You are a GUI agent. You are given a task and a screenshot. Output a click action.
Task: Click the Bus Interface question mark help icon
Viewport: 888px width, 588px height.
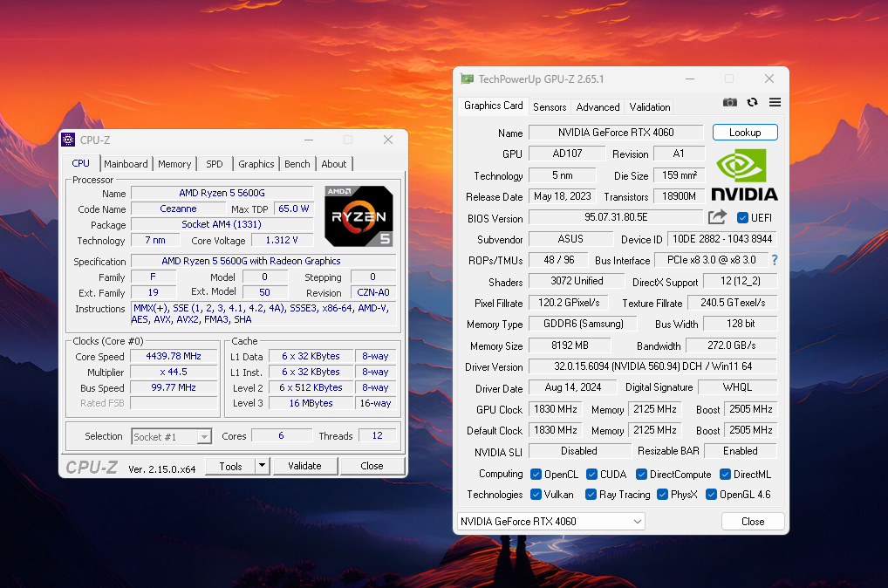[x=775, y=260]
